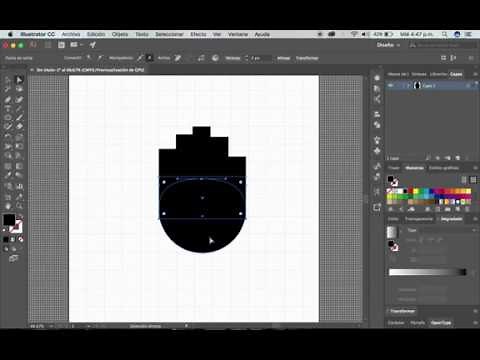Select the Paintbrush tool
480x360 pixels.
19,118
